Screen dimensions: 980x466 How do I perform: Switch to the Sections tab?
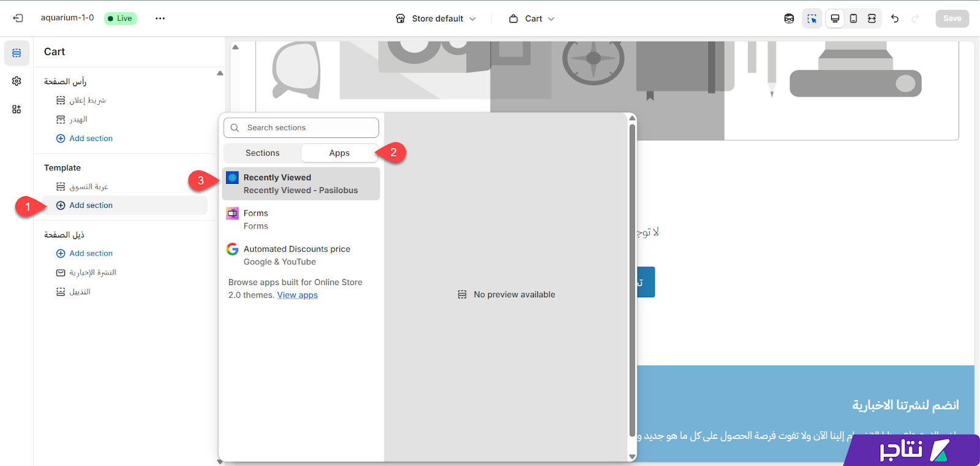tap(262, 153)
